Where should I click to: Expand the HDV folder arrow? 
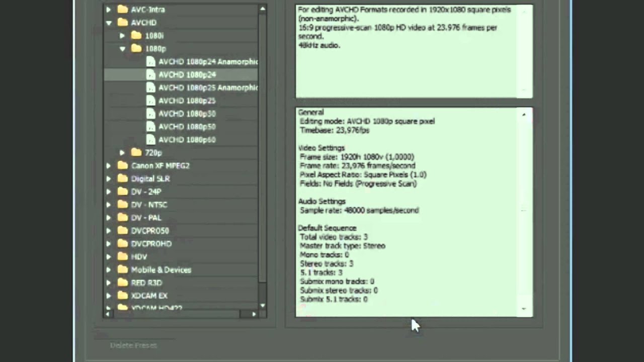click(x=109, y=257)
